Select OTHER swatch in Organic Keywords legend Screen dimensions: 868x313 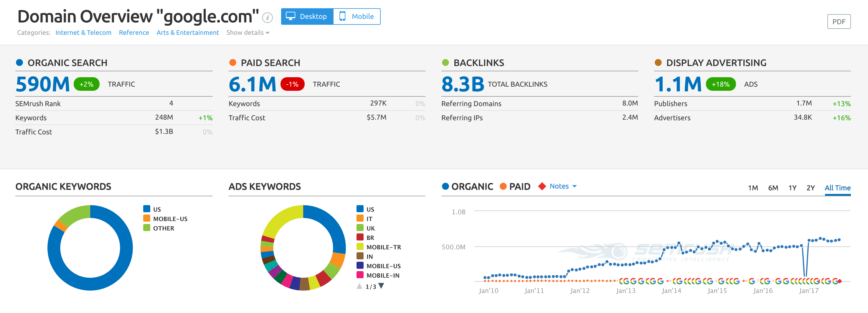tap(146, 228)
